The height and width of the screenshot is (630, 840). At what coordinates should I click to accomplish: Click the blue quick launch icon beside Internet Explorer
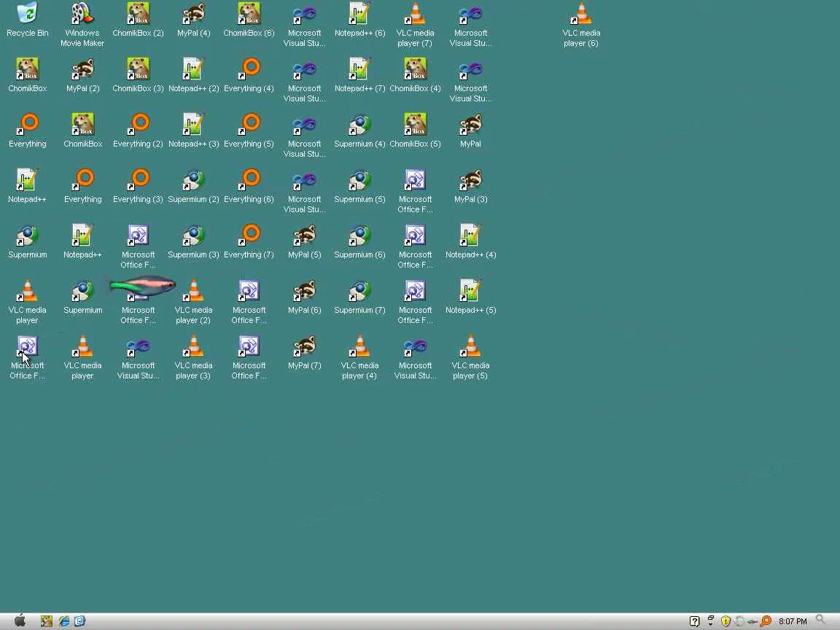pos(79,621)
